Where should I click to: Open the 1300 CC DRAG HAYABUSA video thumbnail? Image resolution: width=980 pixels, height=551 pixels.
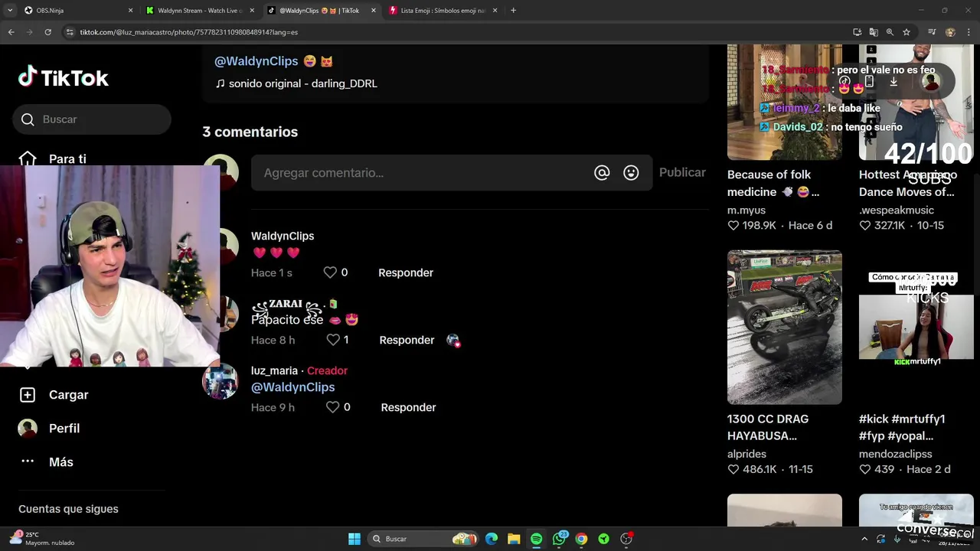(x=785, y=327)
